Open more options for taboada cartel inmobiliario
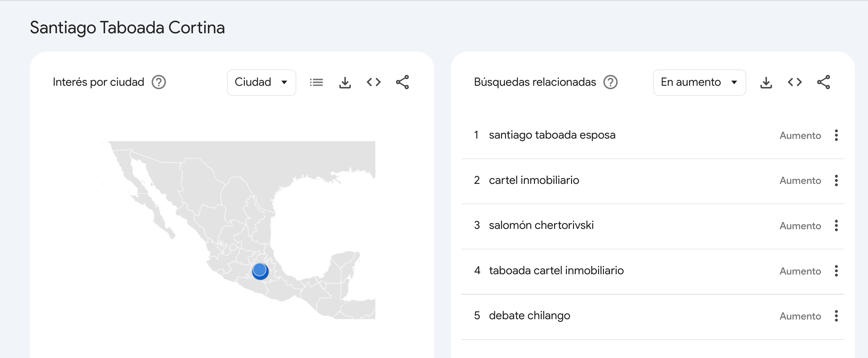This screenshot has width=868, height=358. click(x=836, y=271)
